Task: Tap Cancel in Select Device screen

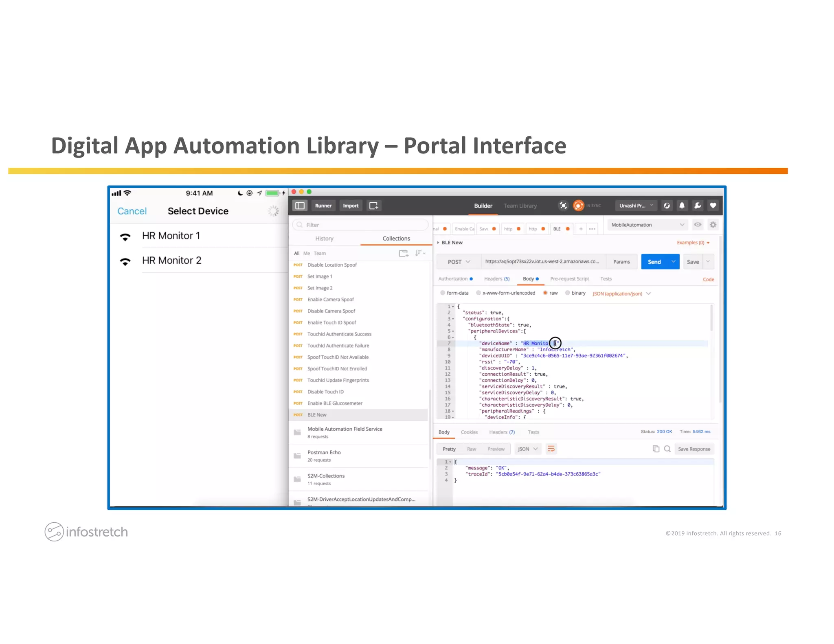Action: click(x=132, y=211)
